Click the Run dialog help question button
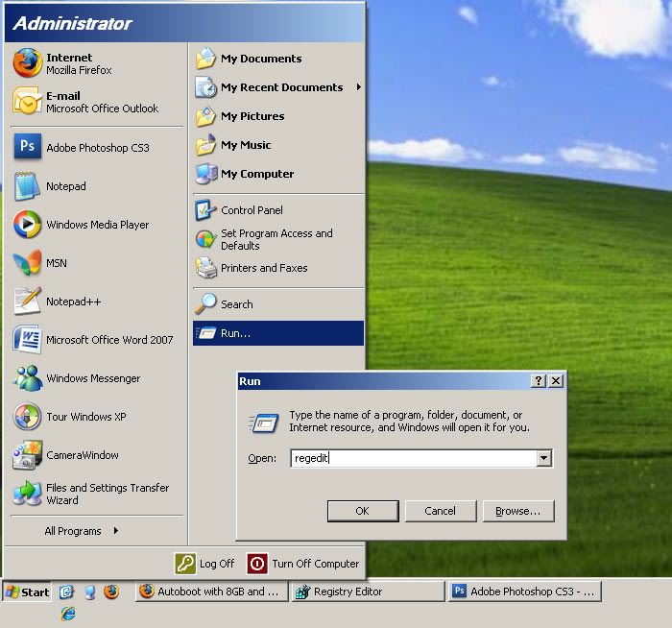 [539, 380]
